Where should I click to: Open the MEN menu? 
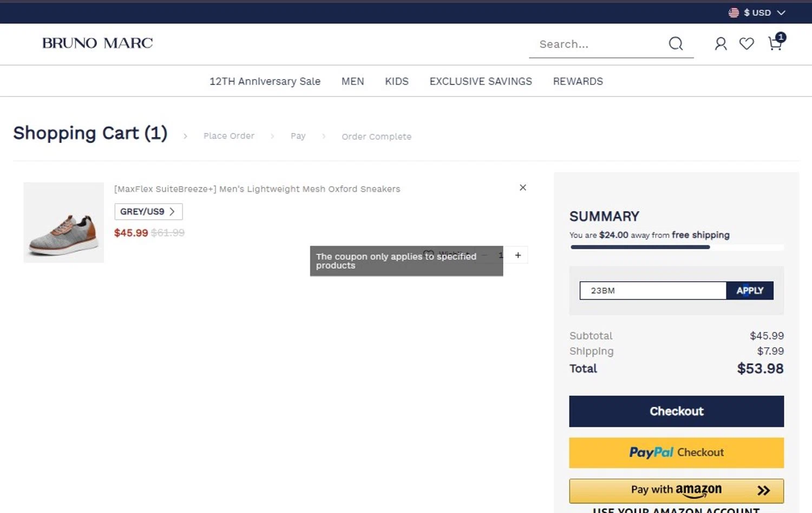coord(352,81)
